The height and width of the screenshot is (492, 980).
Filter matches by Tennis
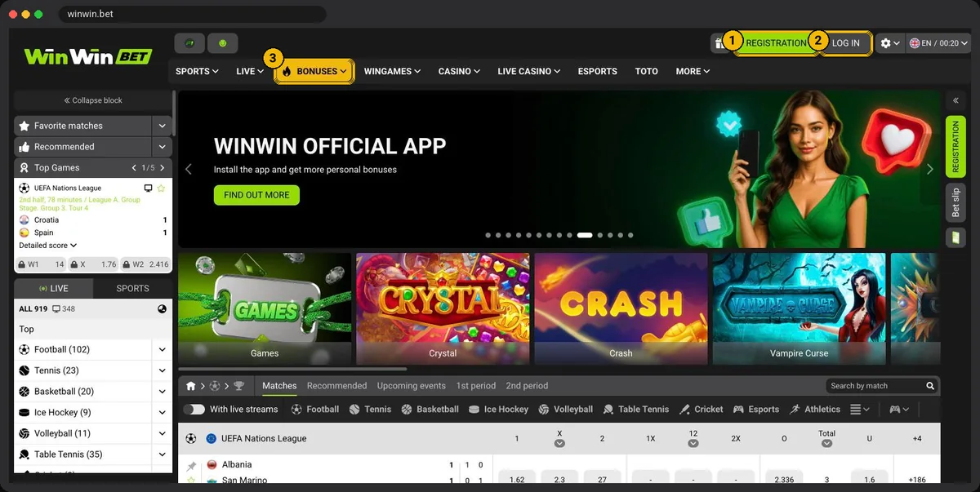370,410
